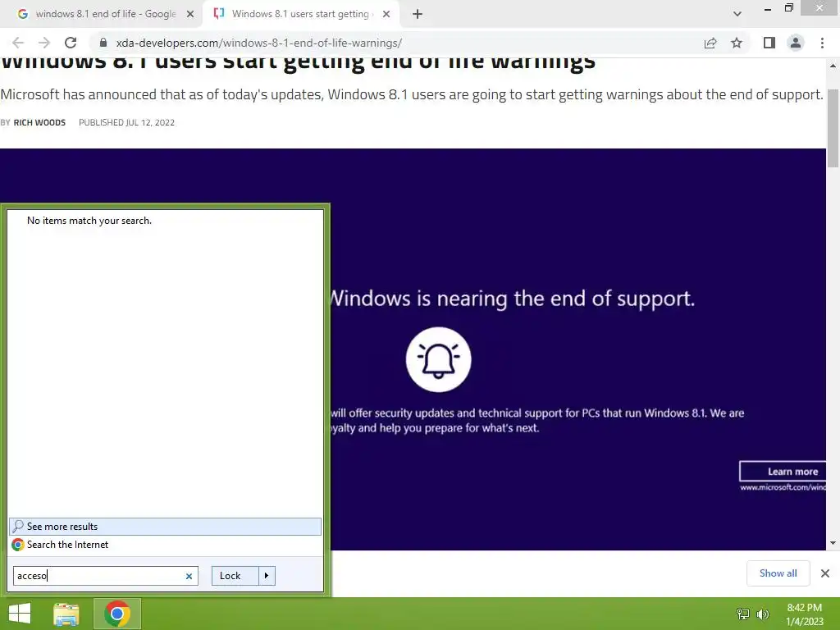Screen dimensions: 840x630
Task: Expand the shutdown options arrow
Action: pos(267,576)
